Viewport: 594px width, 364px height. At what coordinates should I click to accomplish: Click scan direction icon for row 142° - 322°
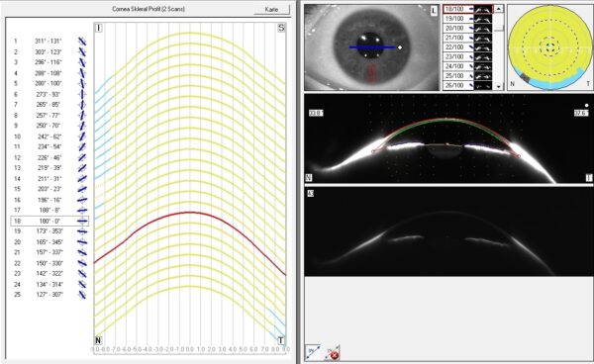coord(82,273)
